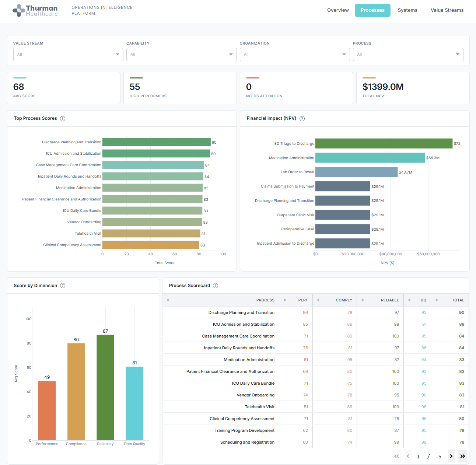Viewport: 476px width, 465px height.
Task: Sort the scorecard by the DQ column
Action: pyautogui.click(x=409, y=300)
